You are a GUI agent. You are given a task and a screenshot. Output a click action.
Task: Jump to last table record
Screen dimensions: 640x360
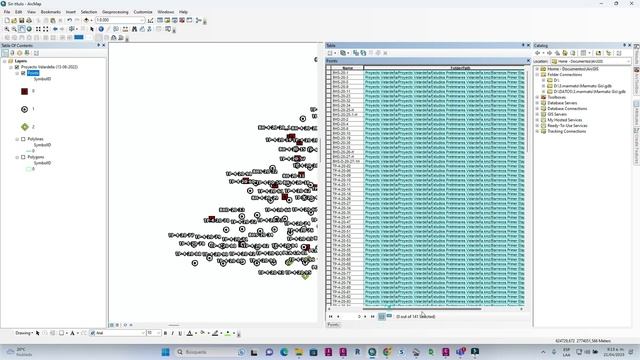(x=373, y=316)
